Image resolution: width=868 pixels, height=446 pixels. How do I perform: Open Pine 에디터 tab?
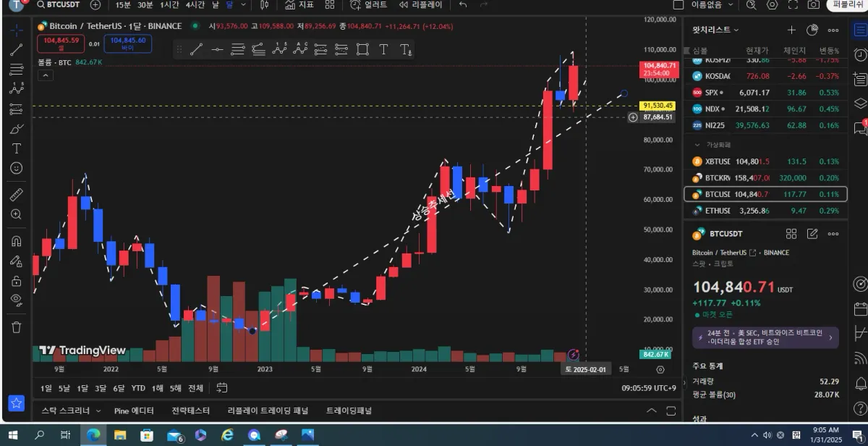134,411
